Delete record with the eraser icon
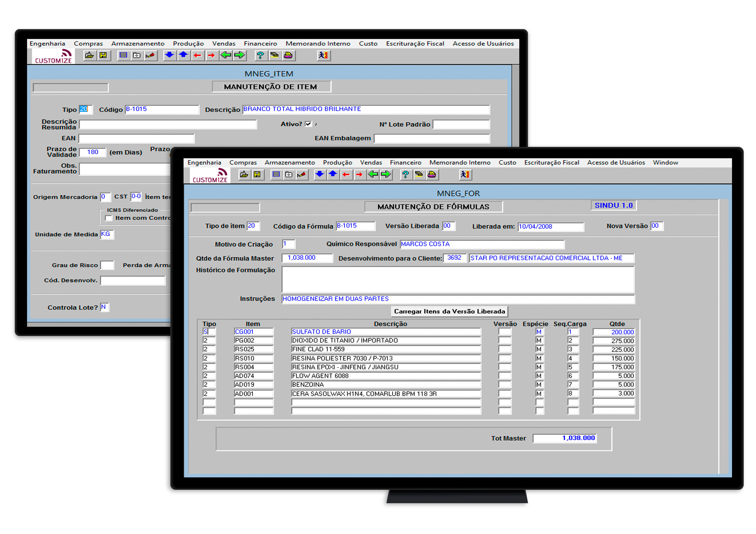Image resolution: width=756 pixels, height=534 pixels. [x=419, y=174]
